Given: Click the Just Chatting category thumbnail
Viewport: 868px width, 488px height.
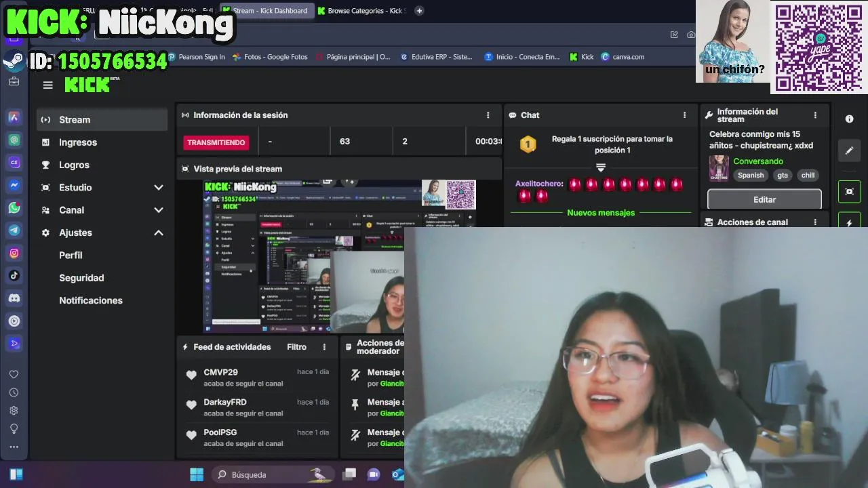Looking at the screenshot, I should 719,167.
